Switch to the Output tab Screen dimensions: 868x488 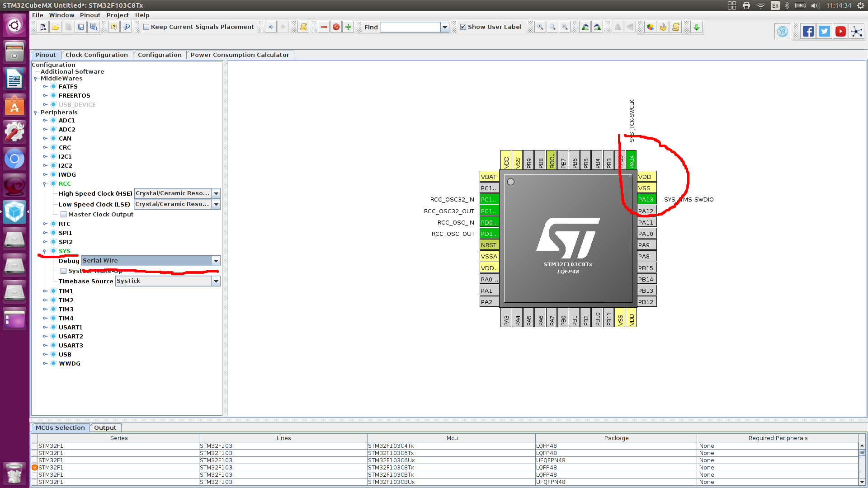(x=105, y=427)
